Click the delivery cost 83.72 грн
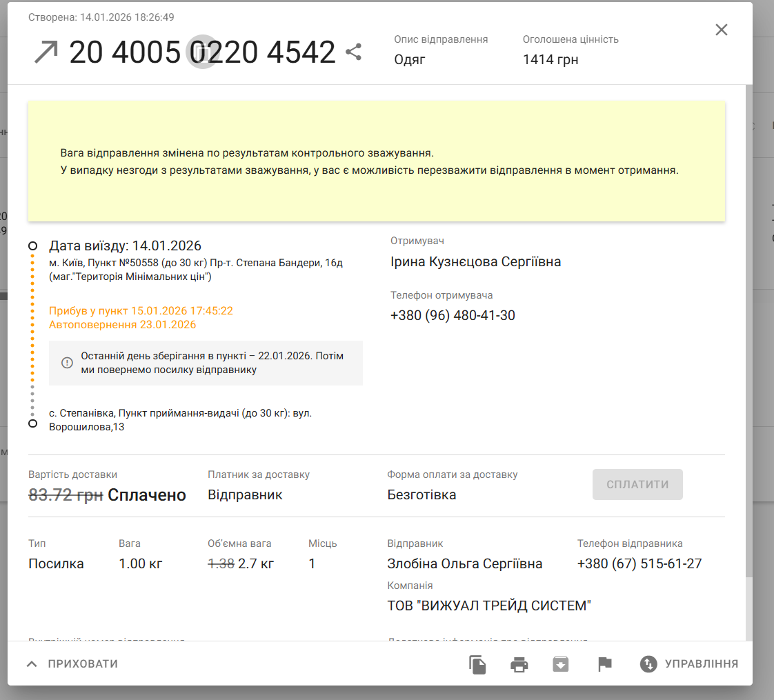 coord(66,494)
